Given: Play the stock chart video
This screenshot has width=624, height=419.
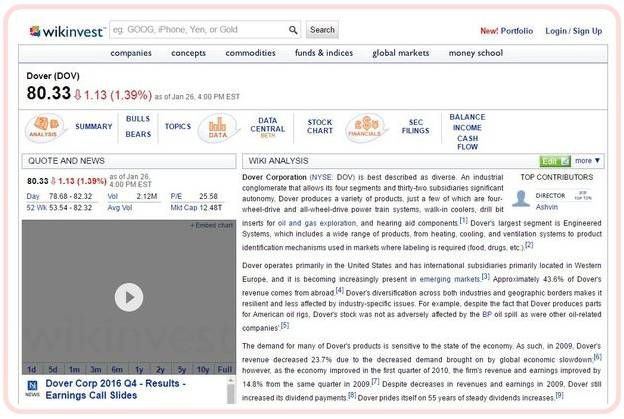Looking at the screenshot, I should coord(129,297).
